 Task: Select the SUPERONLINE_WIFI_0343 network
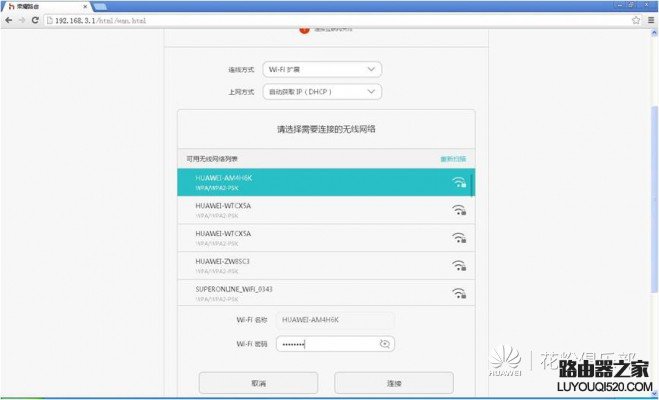tap(326, 293)
